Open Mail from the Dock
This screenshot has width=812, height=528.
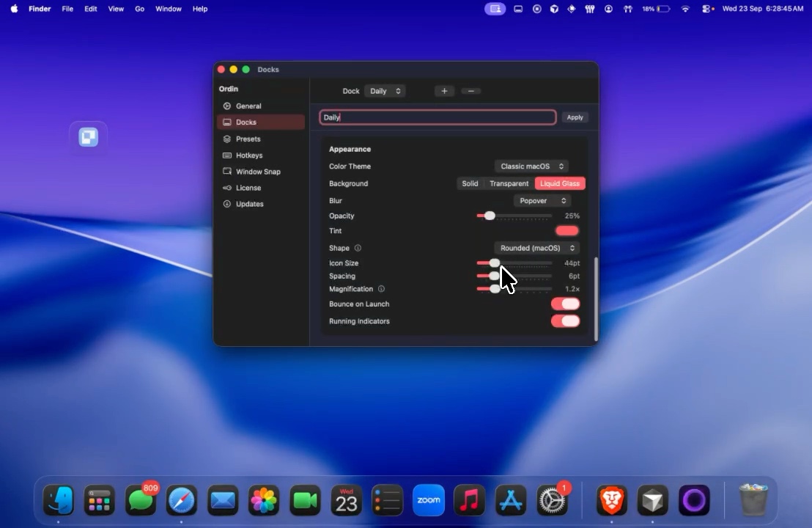coord(223,501)
